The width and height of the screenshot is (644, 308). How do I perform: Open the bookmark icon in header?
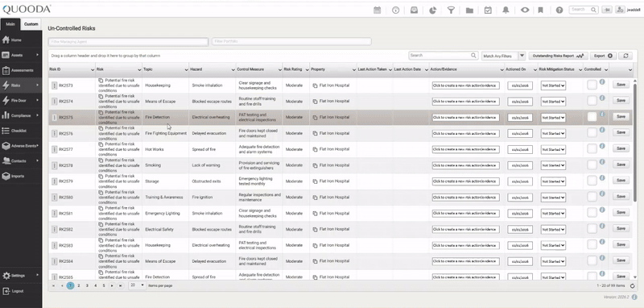(x=540, y=10)
